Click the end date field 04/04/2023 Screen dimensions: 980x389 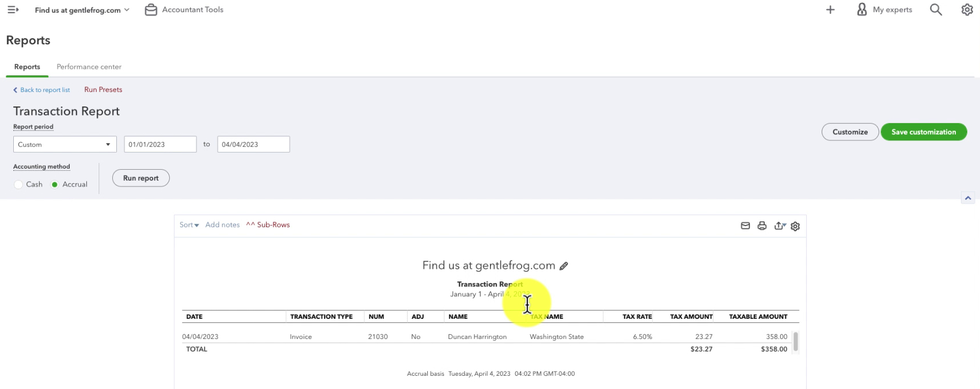[x=253, y=144]
